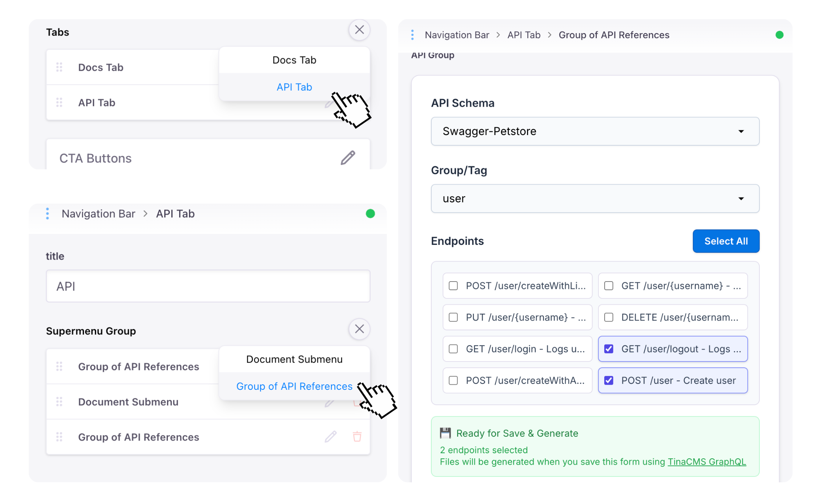Image resolution: width=813 pixels, height=504 pixels.
Task: Close the Tabs add-item popup
Action: tap(359, 30)
